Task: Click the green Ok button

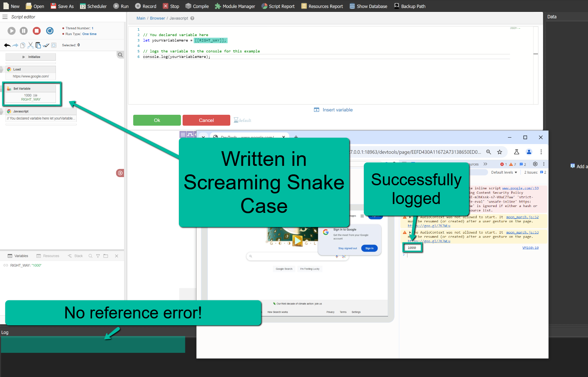Action: 157,120
